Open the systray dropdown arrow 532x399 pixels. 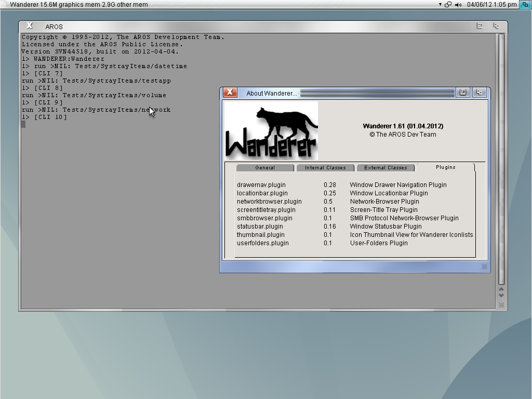coord(440,5)
